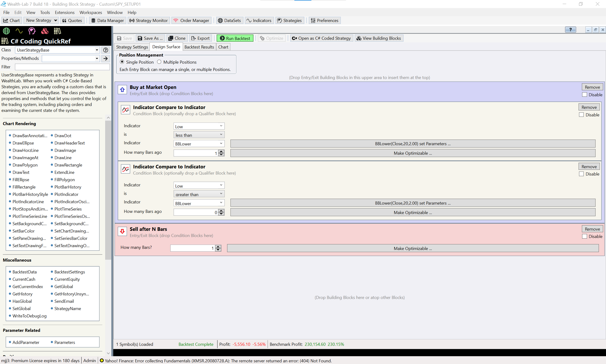The width and height of the screenshot is (606, 364).
Task: Open the 'less than' comparison dropdown
Action: click(x=199, y=134)
